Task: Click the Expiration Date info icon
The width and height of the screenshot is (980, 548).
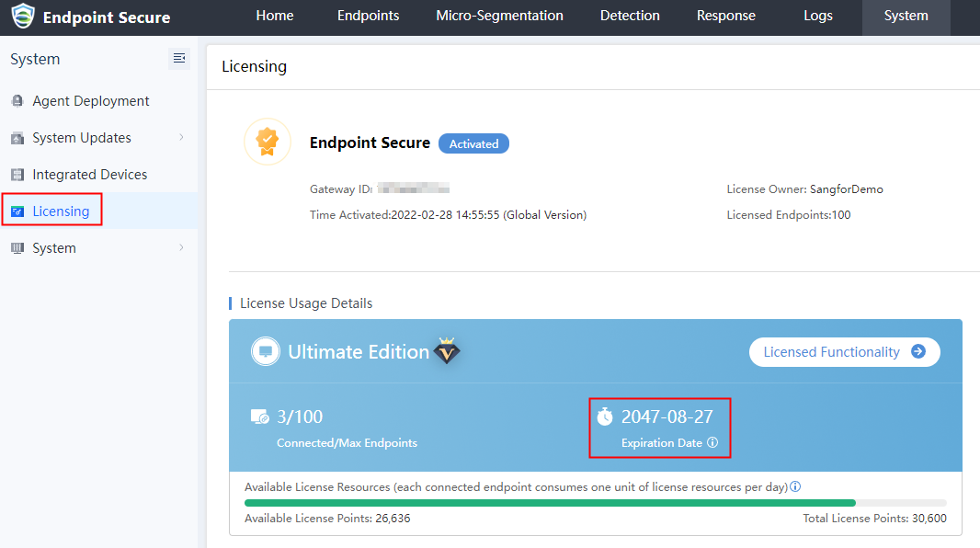Action: (712, 443)
